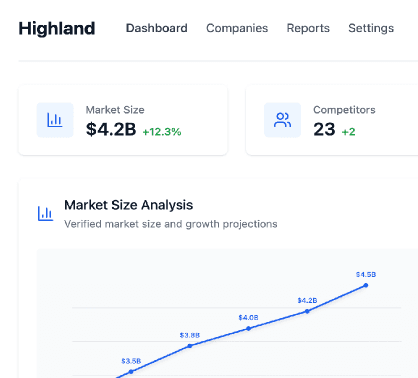Click the $4.5B data point on chart
The height and width of the screenshot is (378, 418).
pos(366,285)
